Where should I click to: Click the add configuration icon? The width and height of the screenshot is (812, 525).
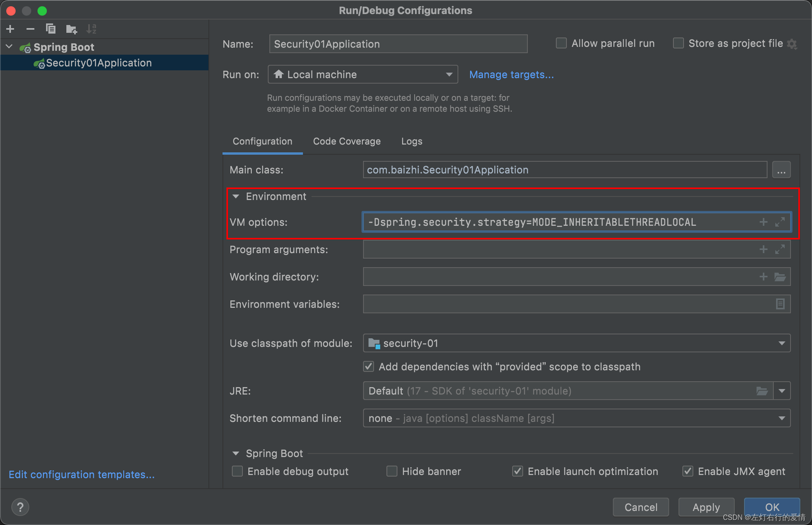pos(11,29)
